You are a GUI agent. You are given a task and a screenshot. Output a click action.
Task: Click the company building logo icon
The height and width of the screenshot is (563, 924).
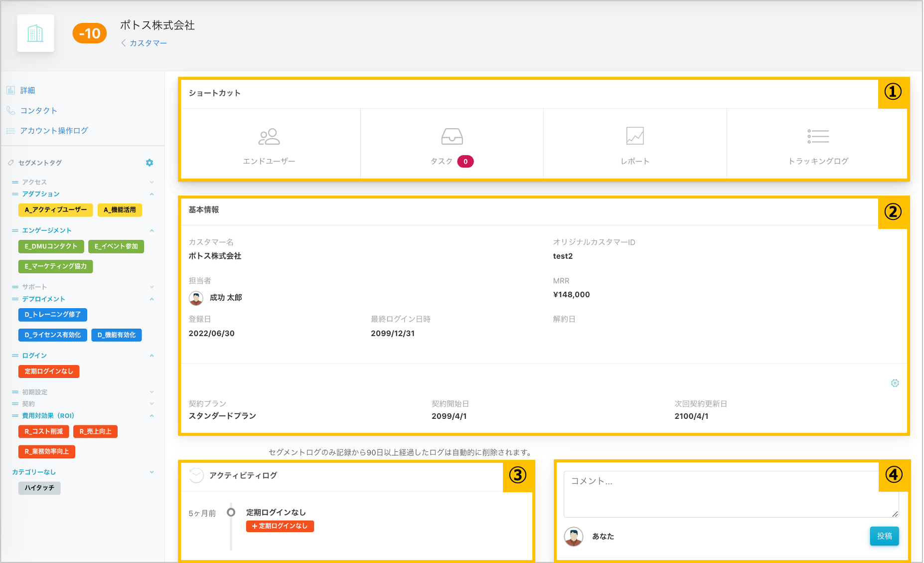[x=35, y=33]
